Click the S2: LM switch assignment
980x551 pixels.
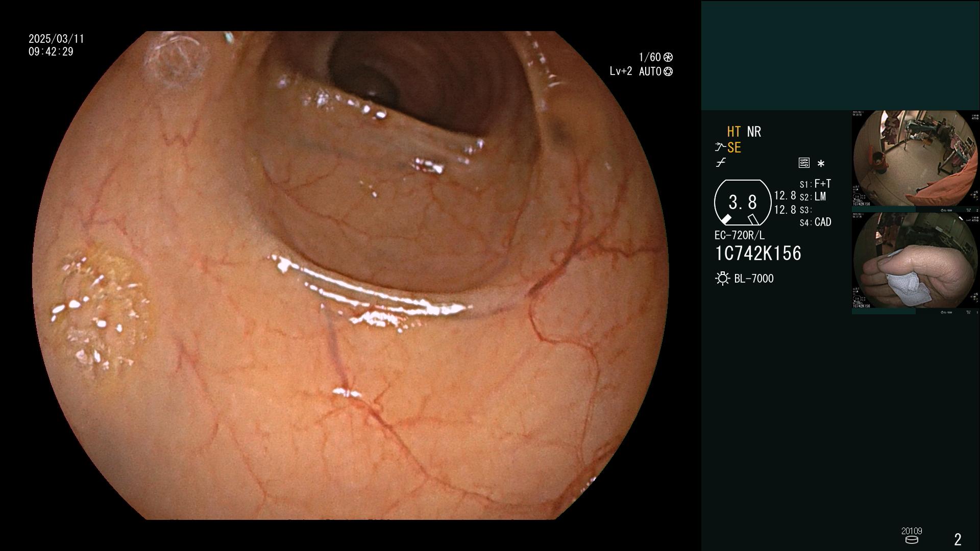coord(813,197)
